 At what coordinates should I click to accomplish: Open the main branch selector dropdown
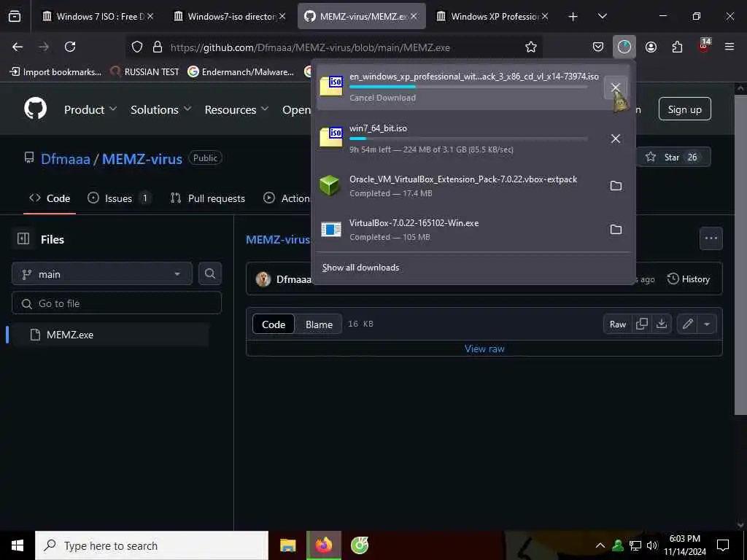[102, 274]
